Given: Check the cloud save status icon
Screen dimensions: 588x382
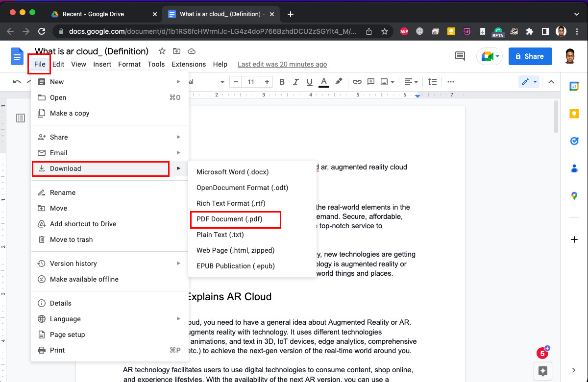Looking at the screenshot, I should [x=192, y=51].
